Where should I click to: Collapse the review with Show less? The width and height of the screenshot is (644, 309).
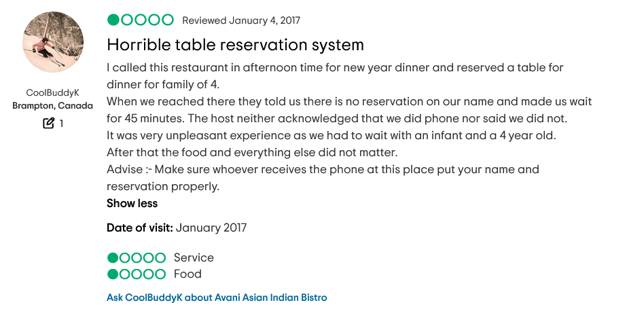tap(132, 203)
